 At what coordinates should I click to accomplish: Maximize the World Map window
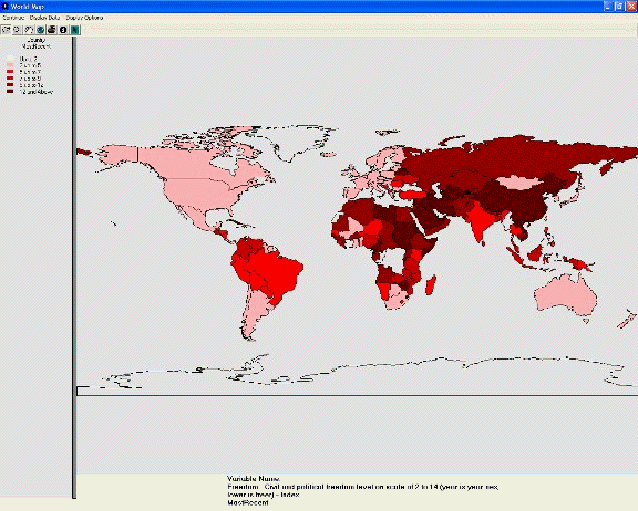click(x=619, y=6)
